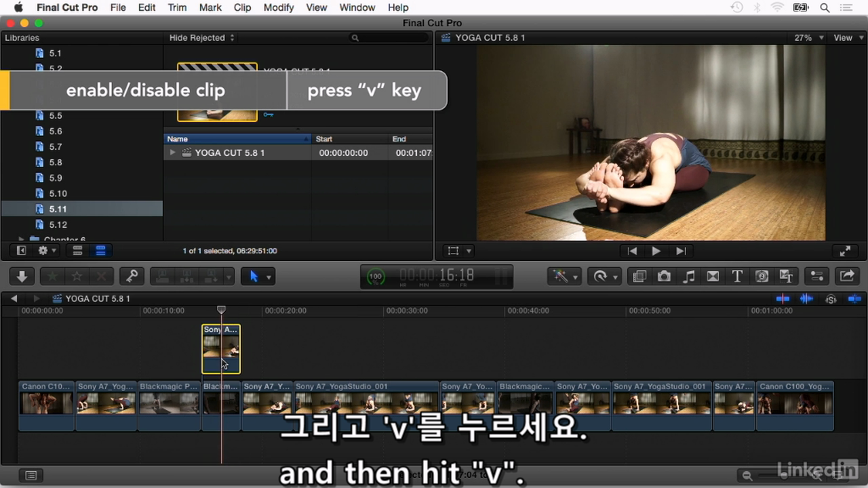This screenshot has height=488, width=868.
Task: Hide the Libraries sidebar panel
Action: click(x=21, y=251)
